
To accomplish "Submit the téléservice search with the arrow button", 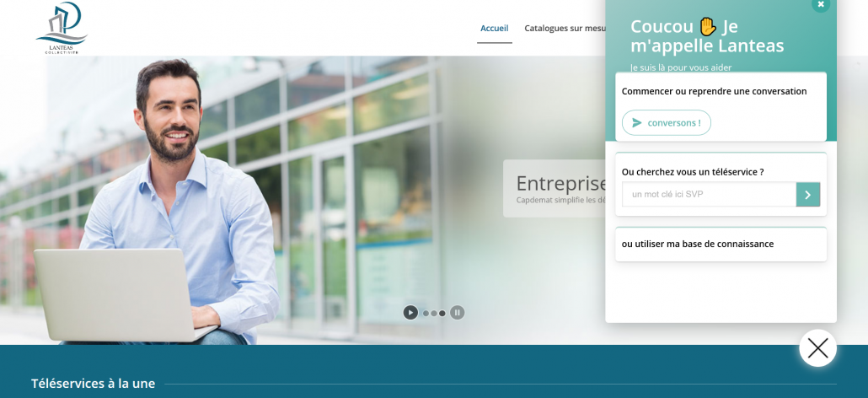I will (807, 194).
